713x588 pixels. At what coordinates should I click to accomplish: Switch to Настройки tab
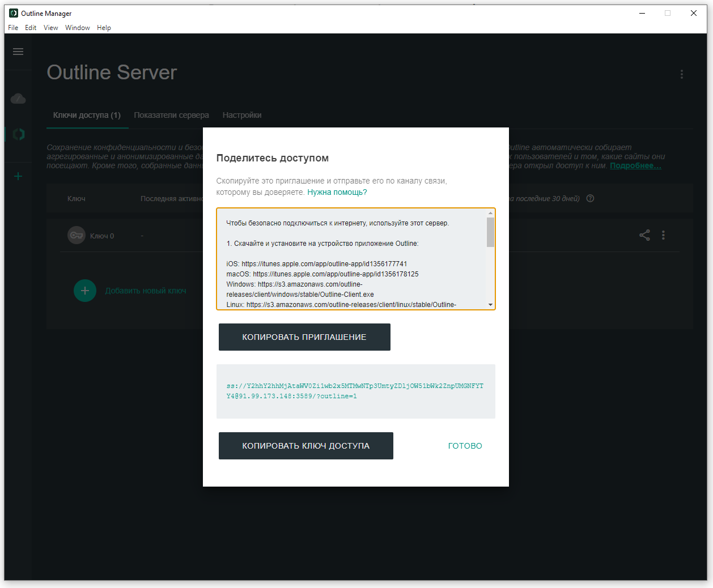[242, 115]
